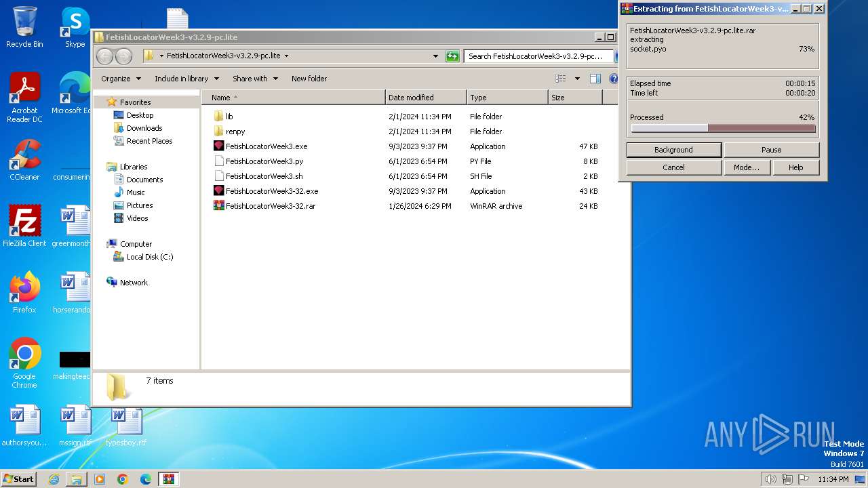The height and width of the screenshot is (488, 868).
Task: Select the FetishLocatorWeek3.exe application icon
Action: pos(218,146)
